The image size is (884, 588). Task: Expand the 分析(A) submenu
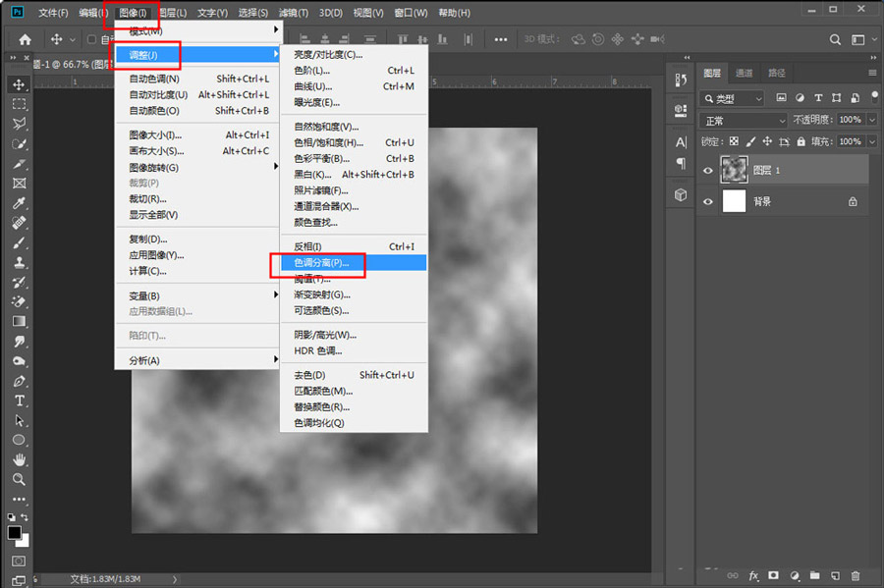(x=196, y=360)
